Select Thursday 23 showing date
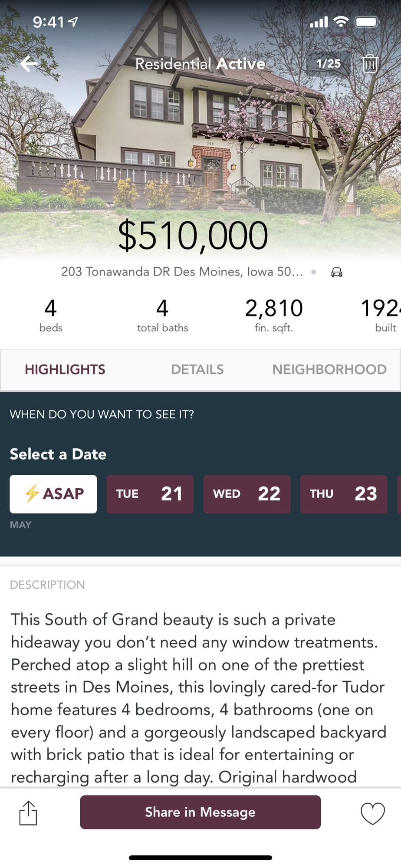 tap(344, 494)
